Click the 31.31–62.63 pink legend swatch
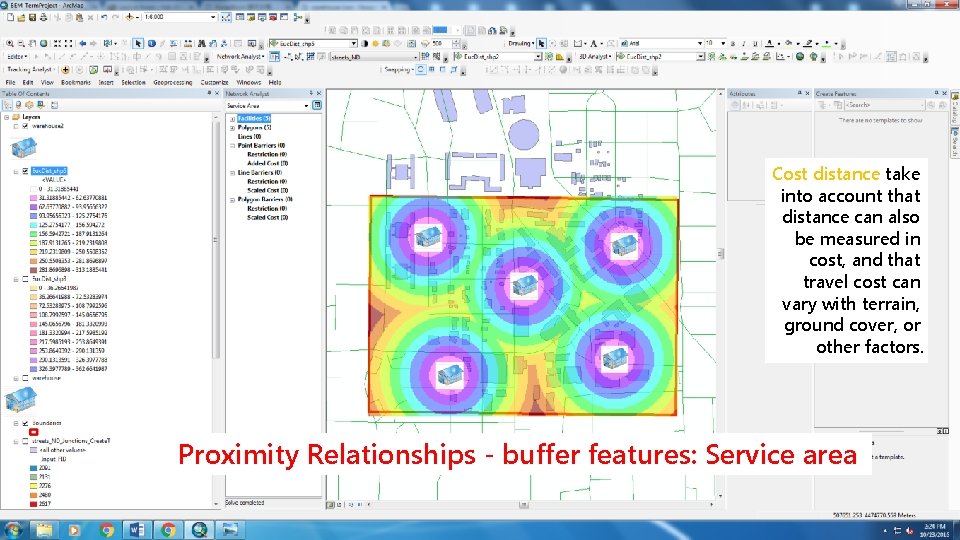 (34, 198)
